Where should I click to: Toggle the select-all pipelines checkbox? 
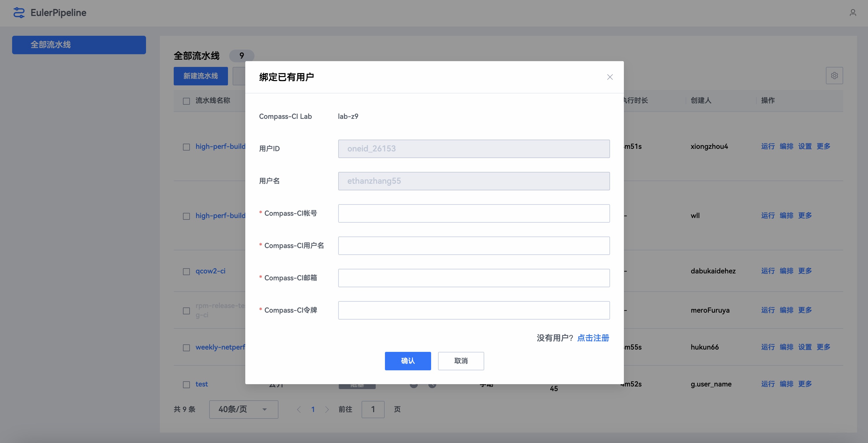(x=186, y=101)
